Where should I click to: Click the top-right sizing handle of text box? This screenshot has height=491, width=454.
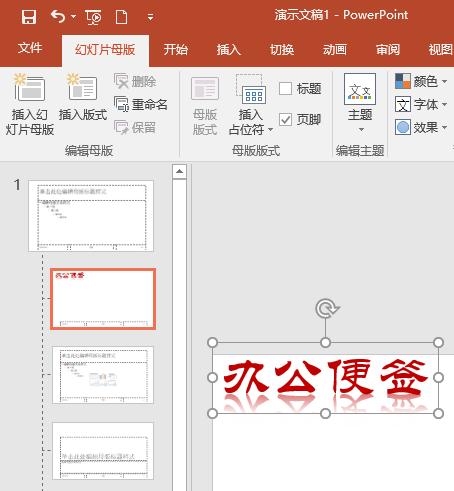[x=438, y=342]
